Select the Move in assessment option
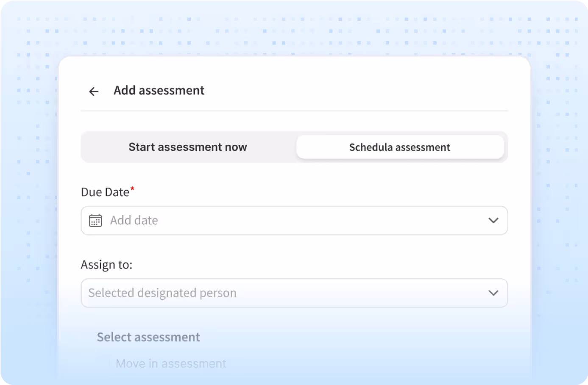Image resolution: width=588 pixels, height=385 pixels. tap(171, 363)
